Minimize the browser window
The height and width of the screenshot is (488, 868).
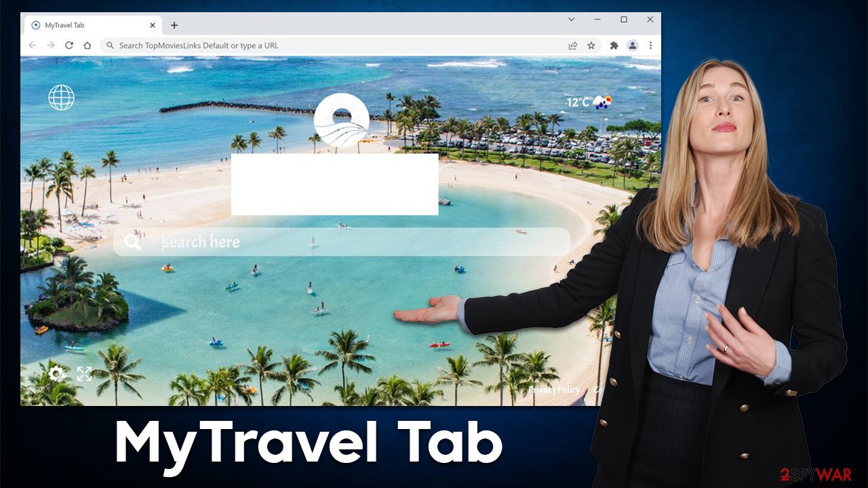[x=597, y=20]
